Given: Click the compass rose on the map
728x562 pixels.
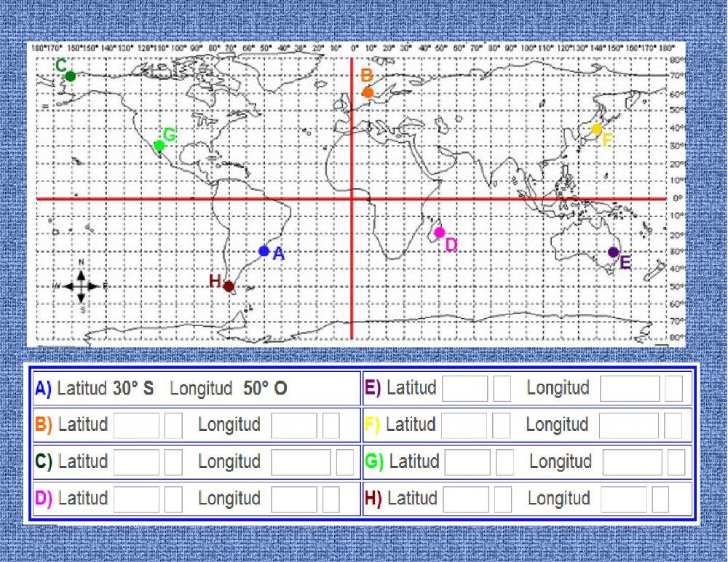Looking at the screenshot, I should pyautogui.click(x=81, y=286).
